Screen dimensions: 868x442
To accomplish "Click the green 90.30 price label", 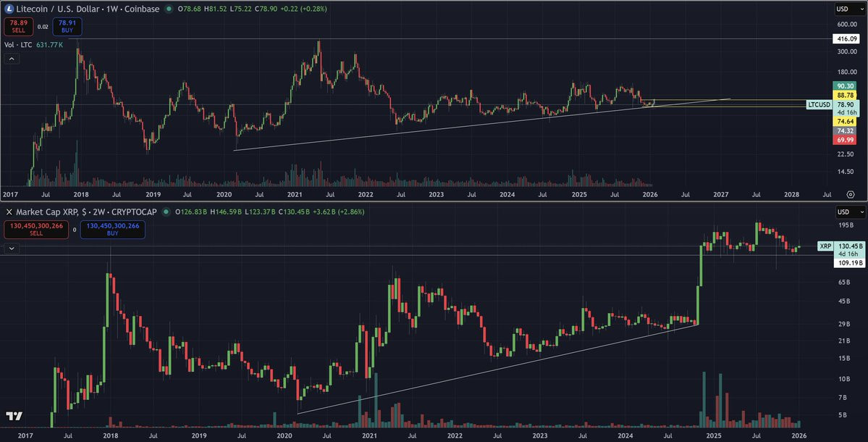I will pyautogui.click(x=845, y=86).
